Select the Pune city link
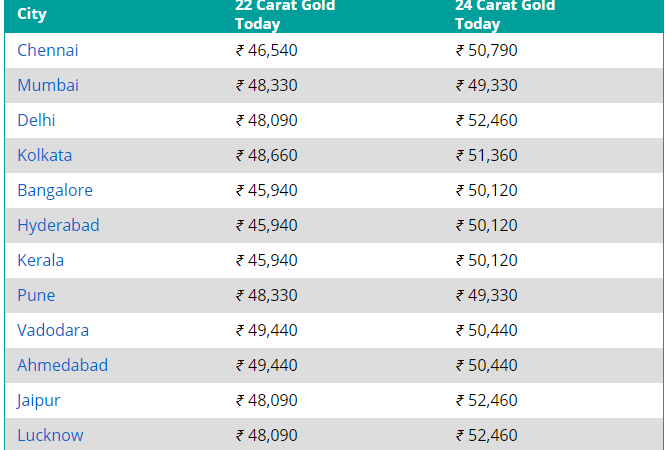Screen dimensions: 666x450 [x=36, y=295]
